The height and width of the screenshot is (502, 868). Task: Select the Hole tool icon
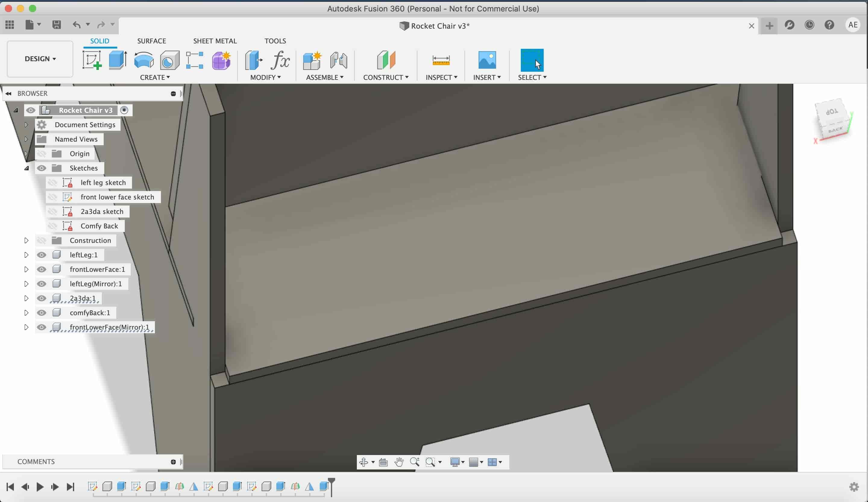click(169, 60)
